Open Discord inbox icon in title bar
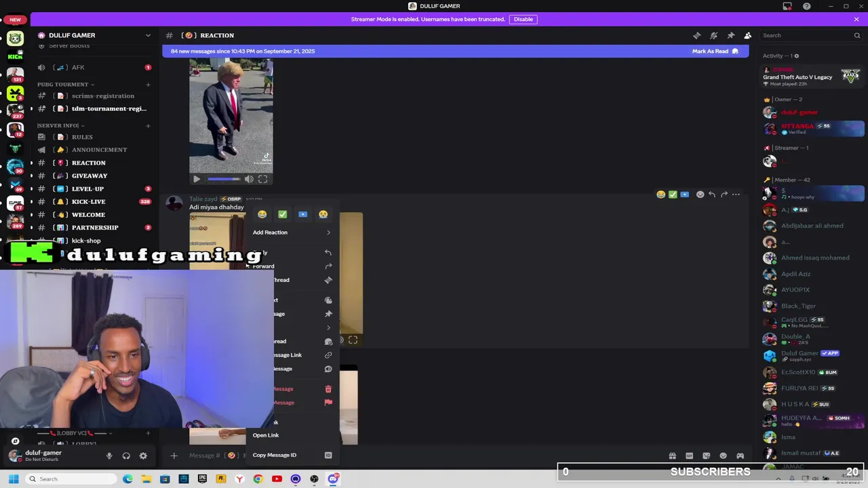The width and height of the screenshot is (868, 488). (x=787, y=6)
